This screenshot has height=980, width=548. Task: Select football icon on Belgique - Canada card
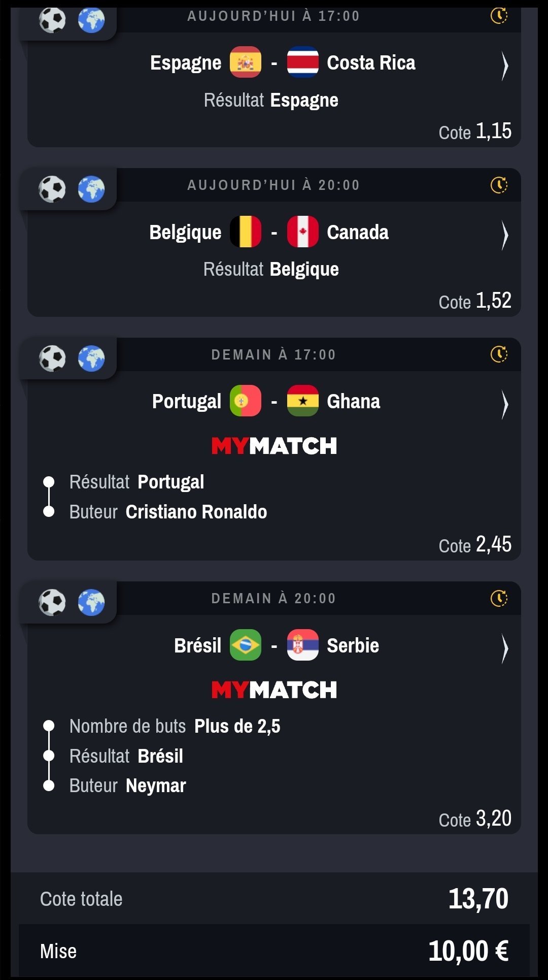pos(52,189)
